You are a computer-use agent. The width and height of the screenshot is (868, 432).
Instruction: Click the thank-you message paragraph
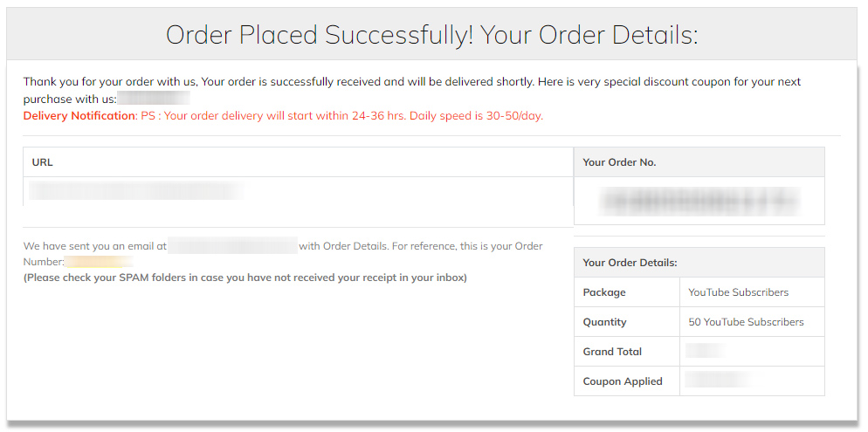pos(411,82)
